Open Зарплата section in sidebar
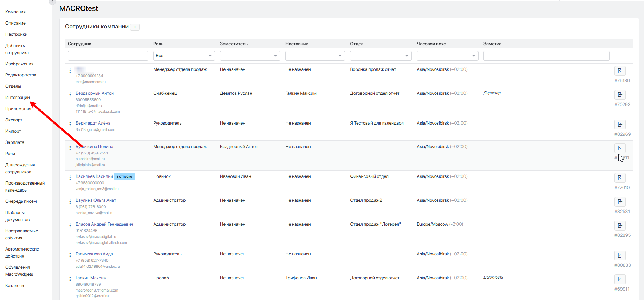Screen dimensions: 644x300 click(x=15, y=142)
